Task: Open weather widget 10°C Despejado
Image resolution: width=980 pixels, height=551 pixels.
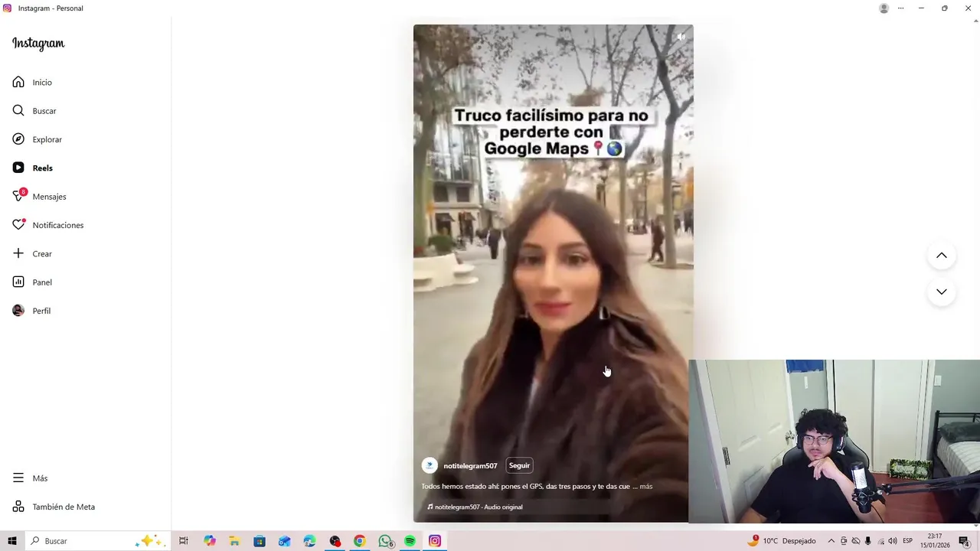Action: 782,541
